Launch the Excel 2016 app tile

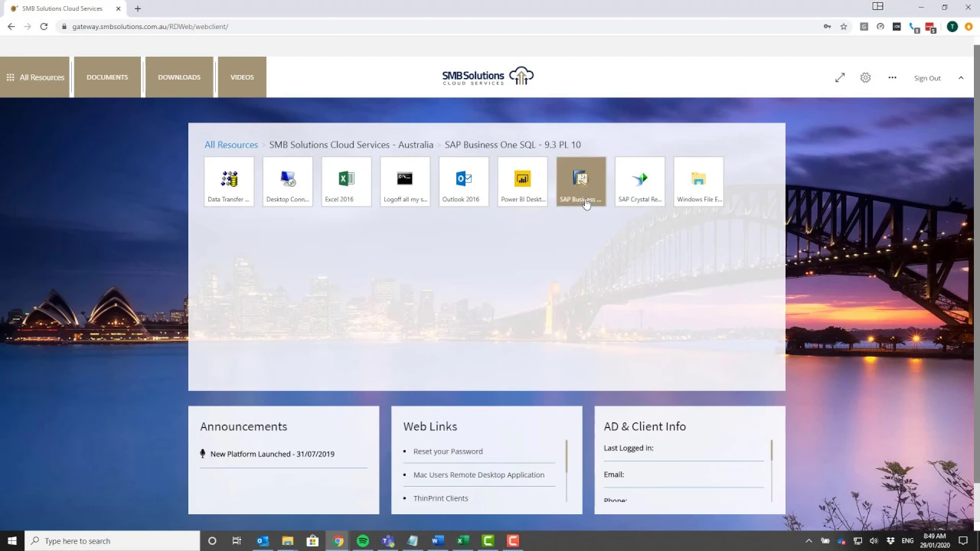point(346,182)
